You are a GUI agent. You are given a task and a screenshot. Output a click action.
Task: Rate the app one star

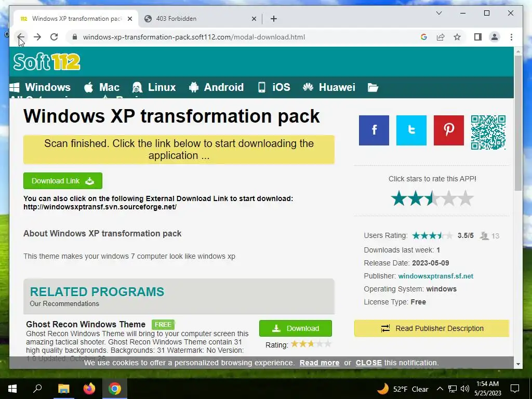pos(399,198)
